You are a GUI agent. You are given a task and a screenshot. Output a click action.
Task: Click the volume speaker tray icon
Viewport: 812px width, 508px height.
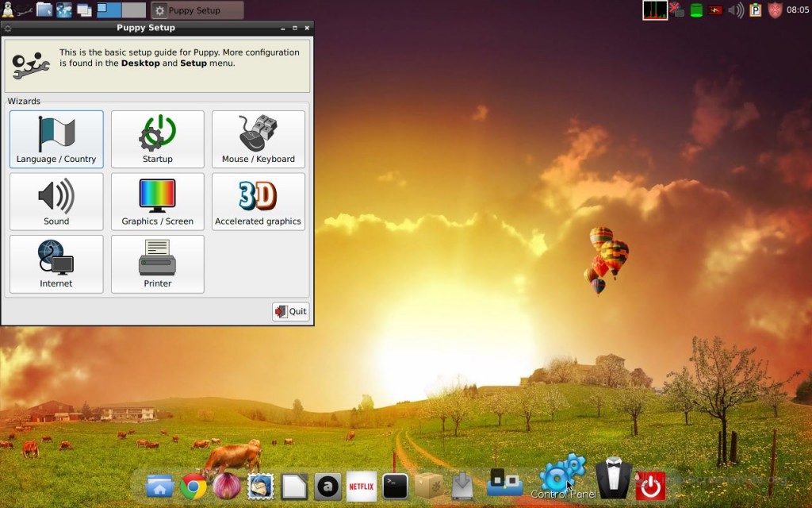tap(736, 10)
